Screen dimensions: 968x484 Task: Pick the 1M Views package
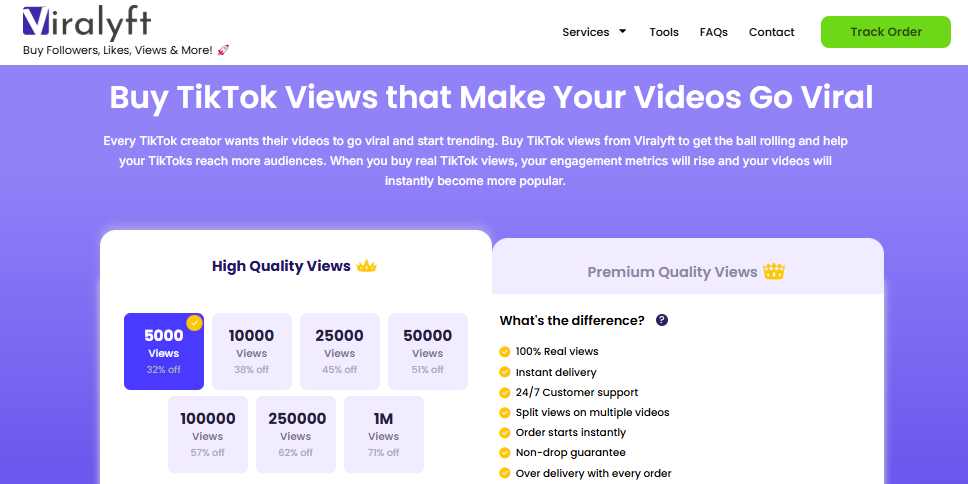tap(384, 434)
